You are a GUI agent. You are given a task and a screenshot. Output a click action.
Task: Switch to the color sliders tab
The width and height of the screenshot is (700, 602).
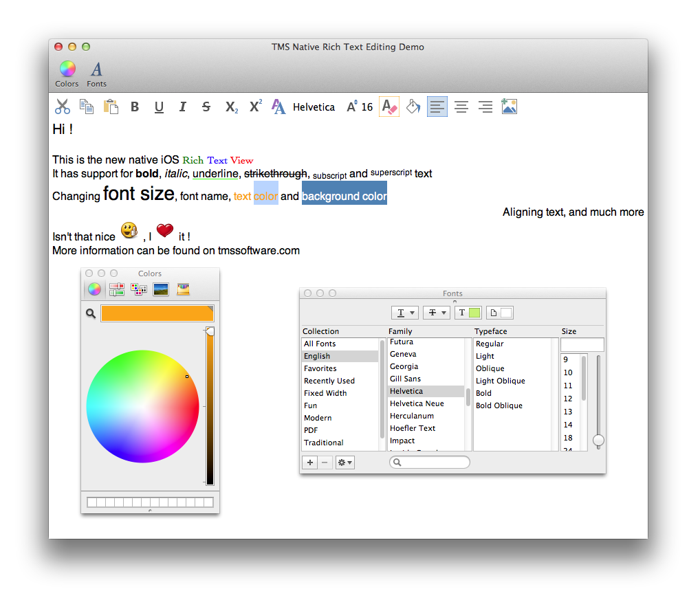116,289
